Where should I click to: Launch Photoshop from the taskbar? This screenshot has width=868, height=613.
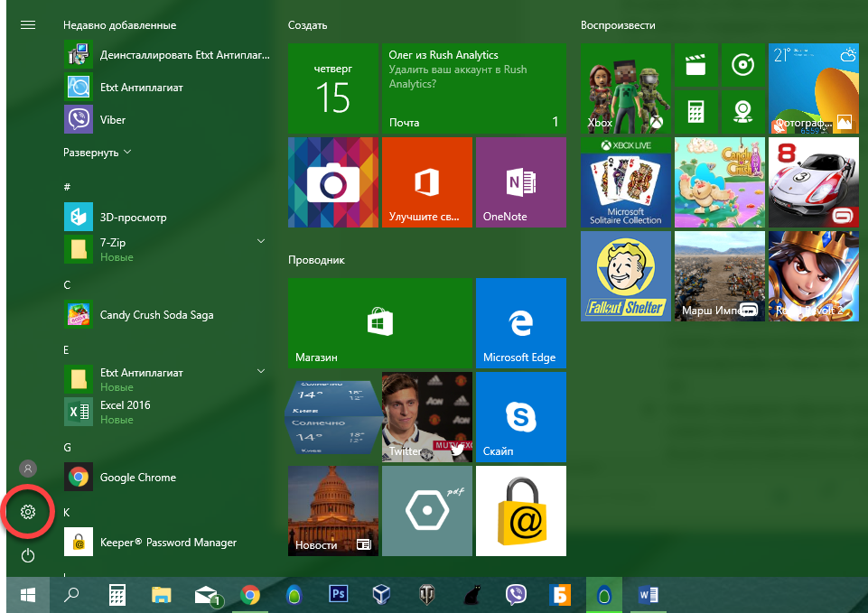coord(339,594)
